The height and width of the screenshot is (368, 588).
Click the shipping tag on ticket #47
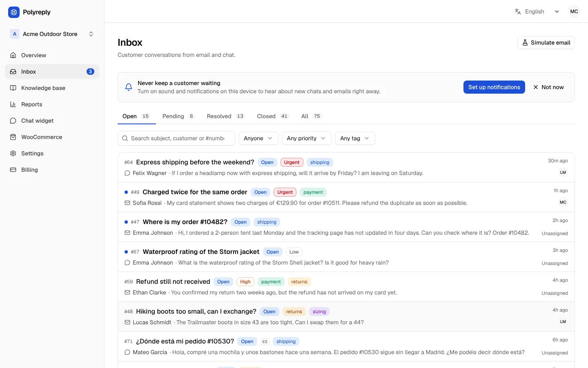click(x=267, y=222)
